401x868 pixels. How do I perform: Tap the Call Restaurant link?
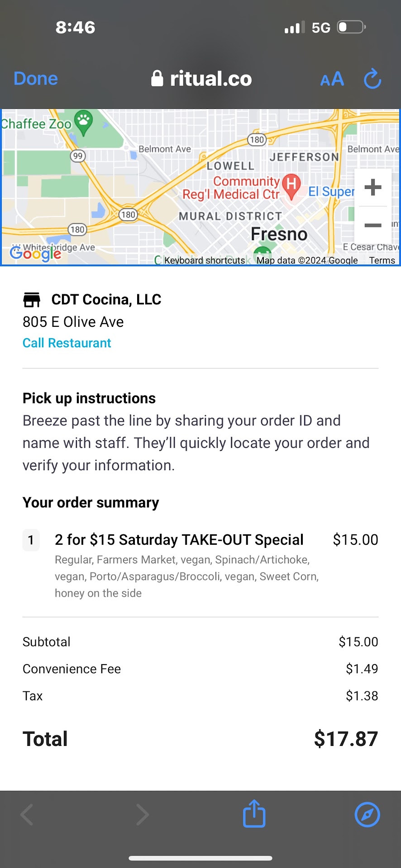tap(67, 343)
